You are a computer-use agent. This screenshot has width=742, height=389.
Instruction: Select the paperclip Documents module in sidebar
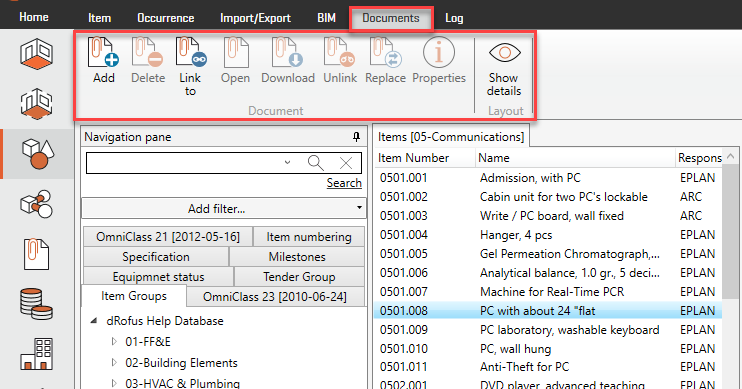[x=36, y=254]
